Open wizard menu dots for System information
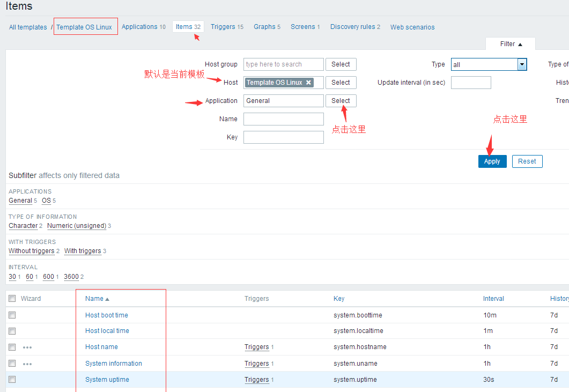This screenshot has height=392, width=569. coord(27,364)
